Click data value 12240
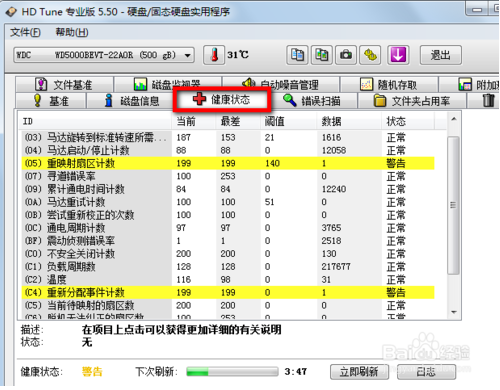 coord(334,189)
